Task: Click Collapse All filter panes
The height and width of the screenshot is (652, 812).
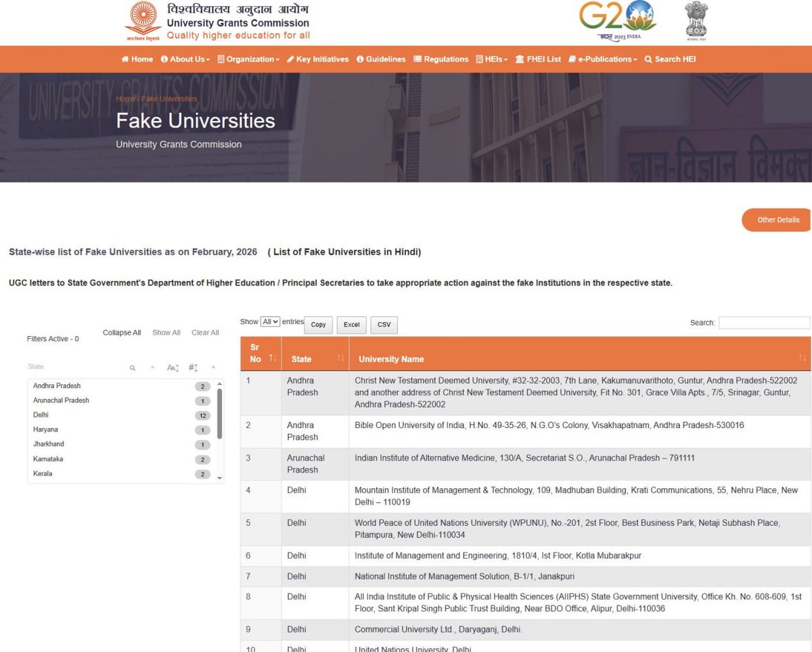Action: 122,333
